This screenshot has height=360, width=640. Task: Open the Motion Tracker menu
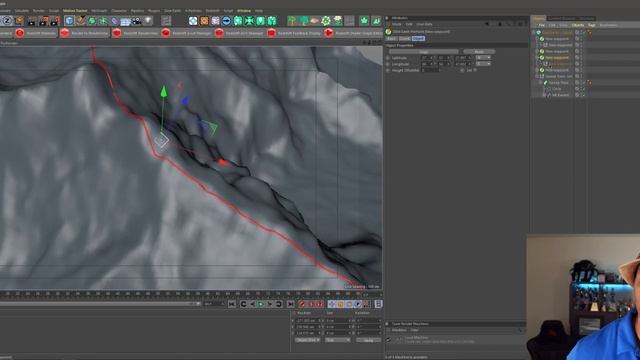[75, 11]
